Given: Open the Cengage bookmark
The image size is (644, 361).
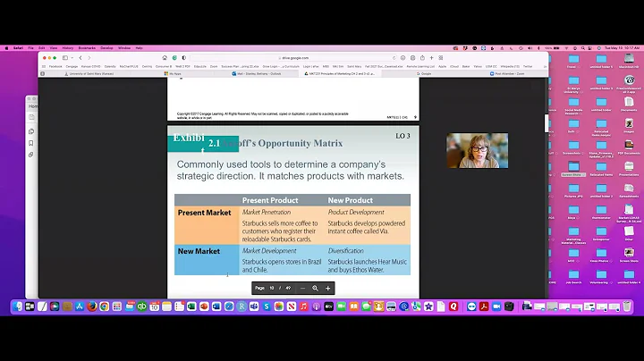Looking at the screenshot, I should coord(72,66).
